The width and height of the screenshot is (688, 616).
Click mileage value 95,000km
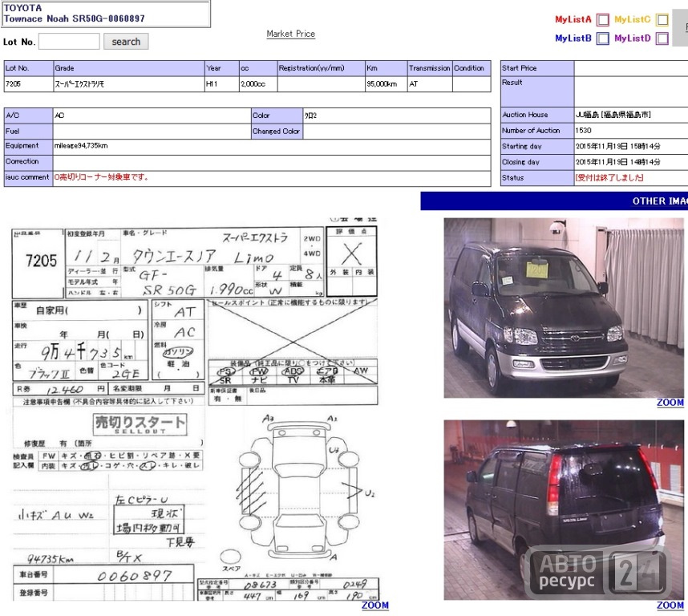(x=382, y=83)
